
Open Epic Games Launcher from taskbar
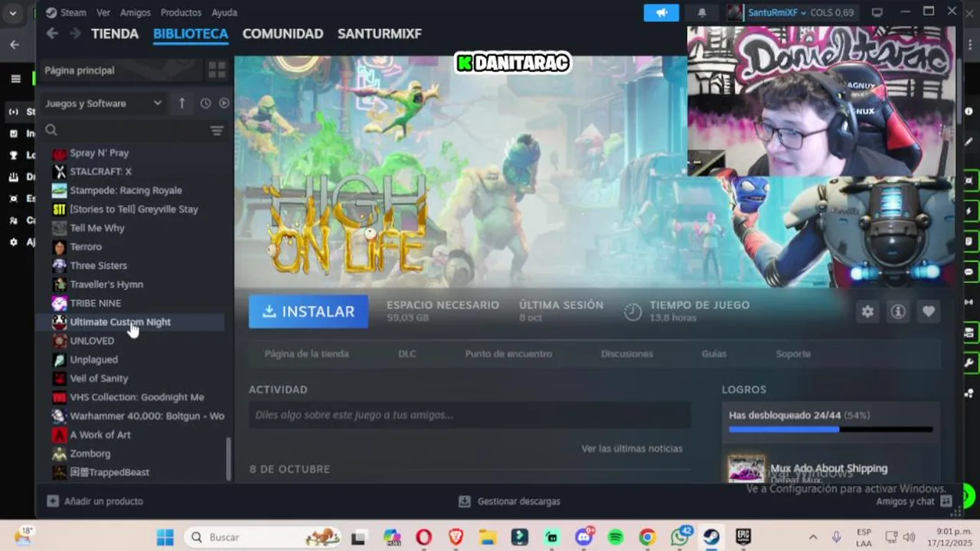(x=743, y=537)
